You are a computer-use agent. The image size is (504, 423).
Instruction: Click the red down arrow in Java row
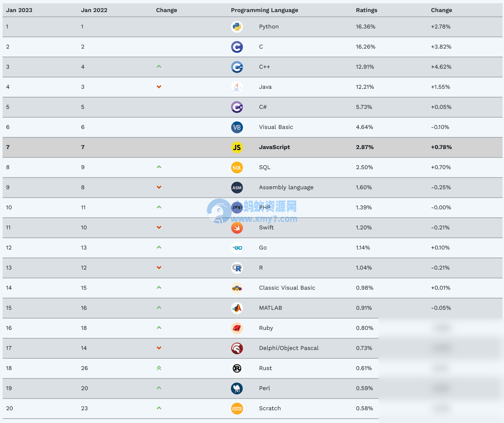(x=159, y=87)
